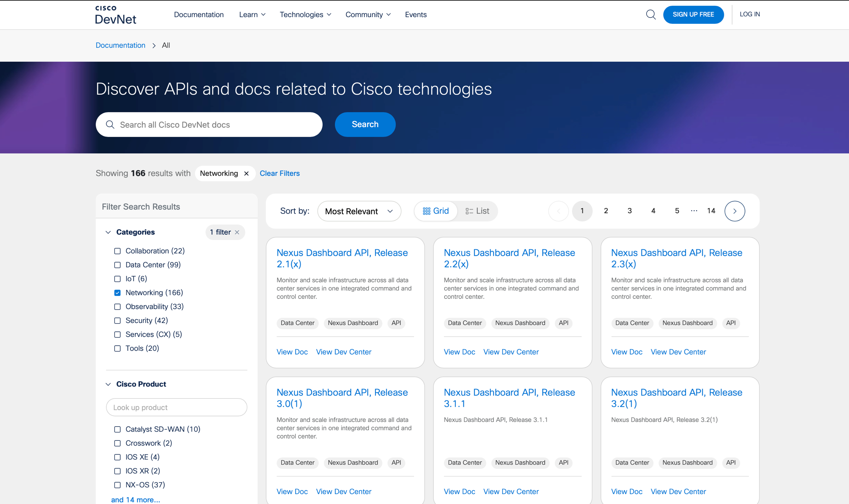The height and width of the screenshot is (504, 849).
Task: Click the LOG IN link
Action: pyautogui.click(x=749, y=14)
